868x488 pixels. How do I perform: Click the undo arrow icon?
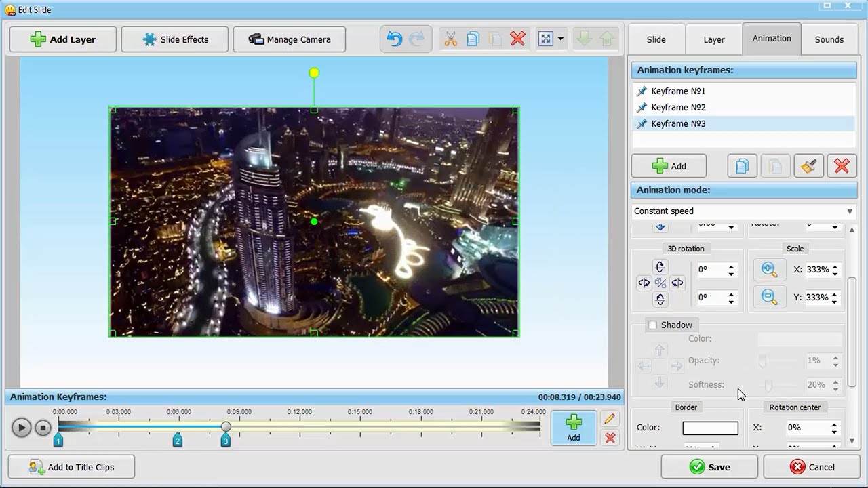[x=394, y=39]
